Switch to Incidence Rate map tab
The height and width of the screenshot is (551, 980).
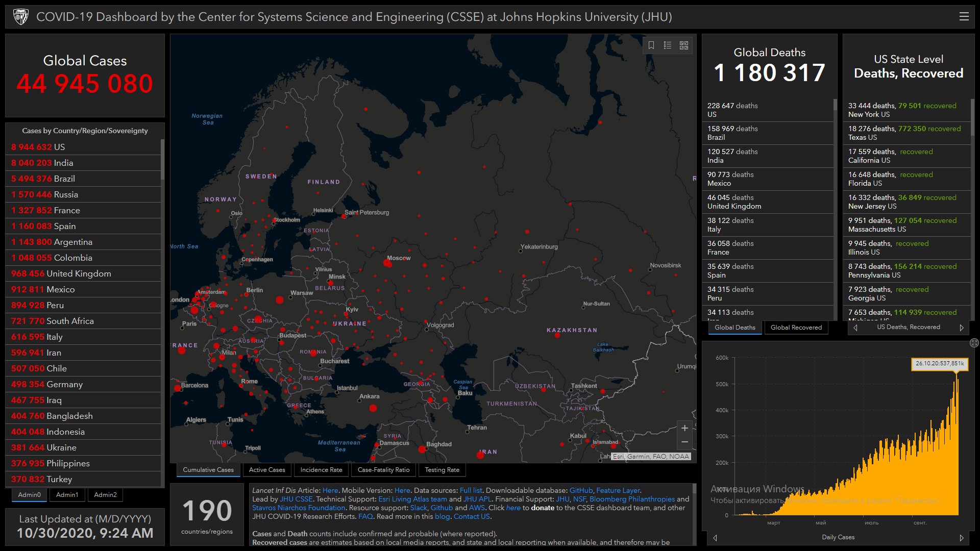click(321, 470)
